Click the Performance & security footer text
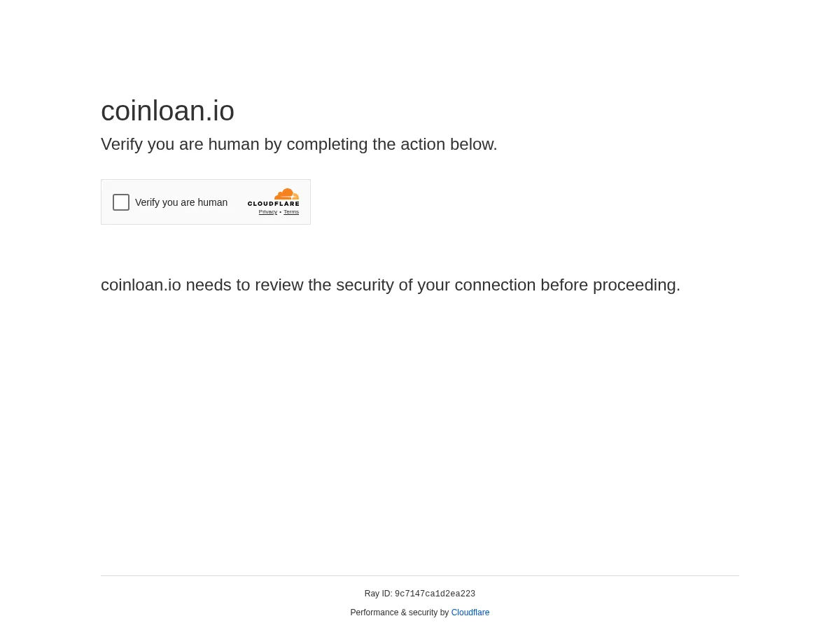Viewport: 840px width, 630px height. (400, 612)
